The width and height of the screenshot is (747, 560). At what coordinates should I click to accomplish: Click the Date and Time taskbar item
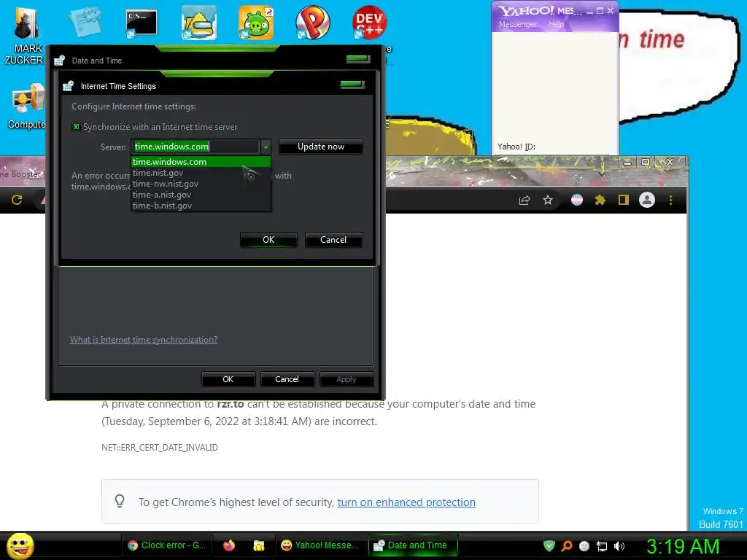413,545
